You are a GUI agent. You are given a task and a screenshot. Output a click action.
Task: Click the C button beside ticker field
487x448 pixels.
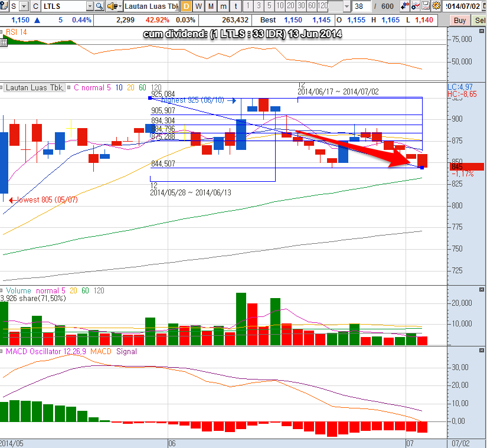[x=35, y=6]
